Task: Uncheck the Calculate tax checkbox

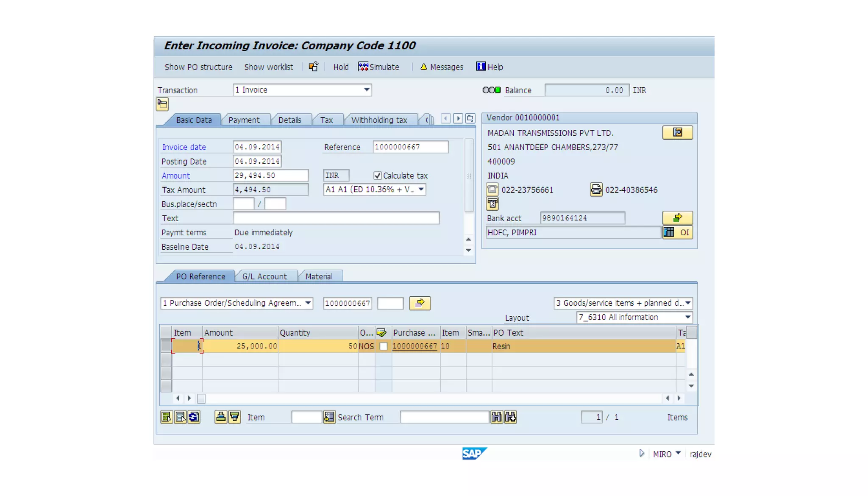Action: point(377,176)
